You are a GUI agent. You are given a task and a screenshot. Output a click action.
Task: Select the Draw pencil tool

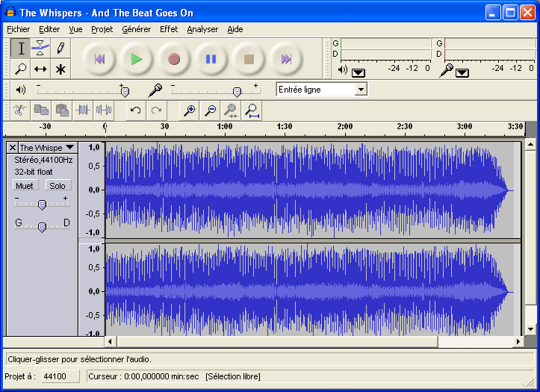[60, 49]
